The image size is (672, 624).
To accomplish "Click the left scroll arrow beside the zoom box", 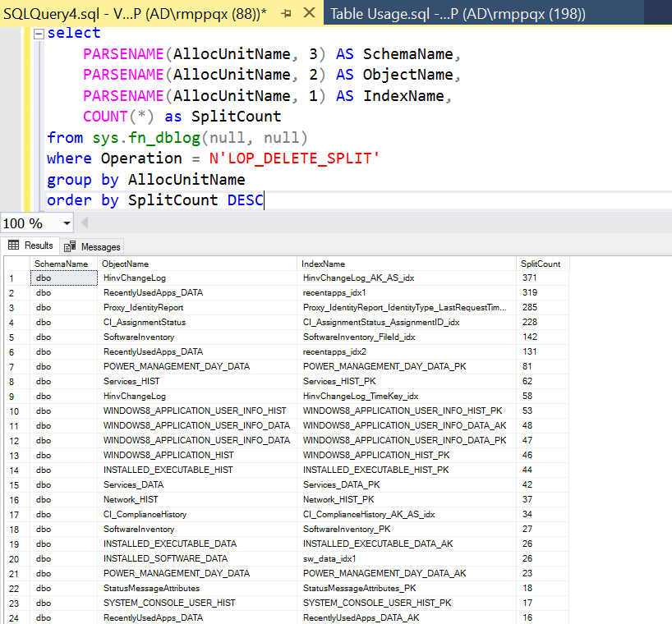I will click(x=86, y=223).
